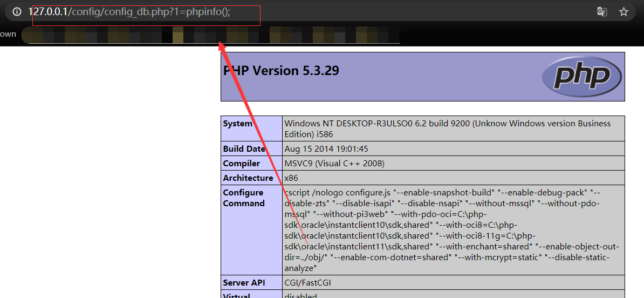The height and width of the screenshot is (298, 644).
Task: Click the PHP Version 5.3.29 heading
Action: (x=281, y=71)
